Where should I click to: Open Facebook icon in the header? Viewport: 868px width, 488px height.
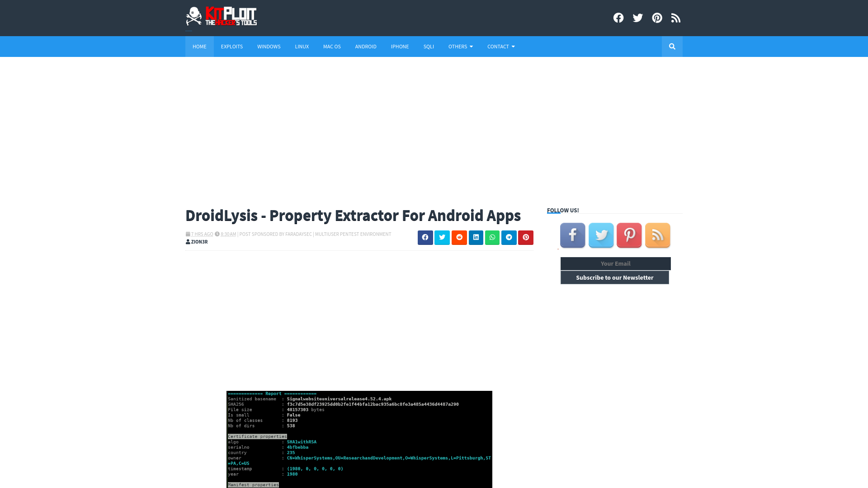[618, 18]
